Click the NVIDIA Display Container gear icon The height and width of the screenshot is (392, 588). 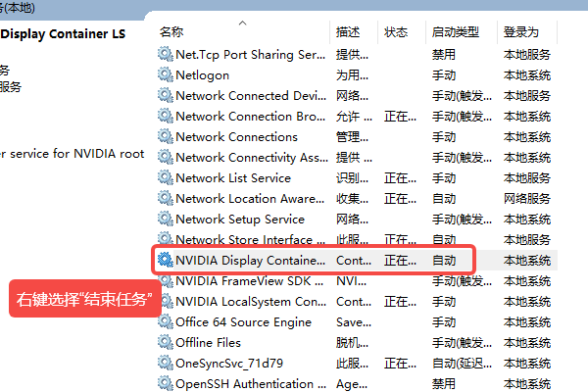tap(165, 260)
